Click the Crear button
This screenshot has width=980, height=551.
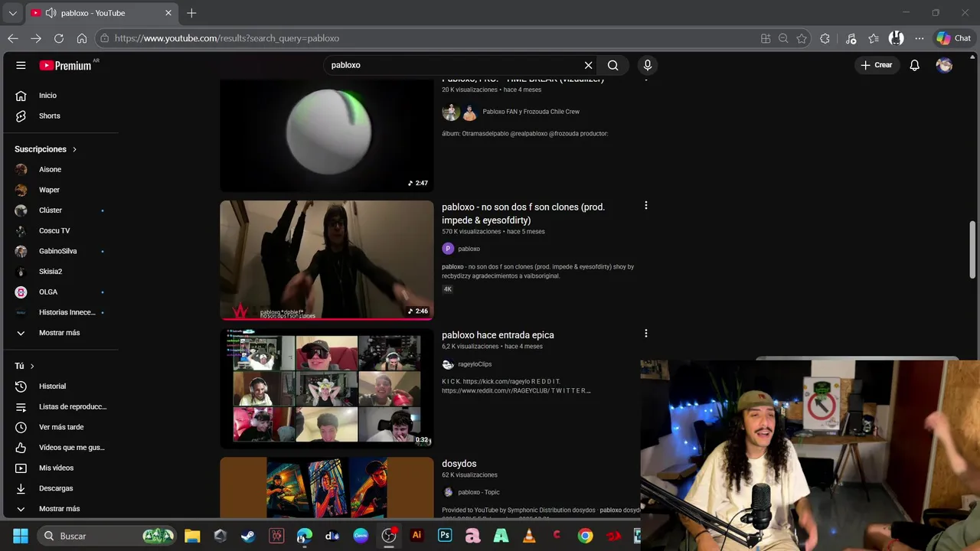click(x=877, y=65)
